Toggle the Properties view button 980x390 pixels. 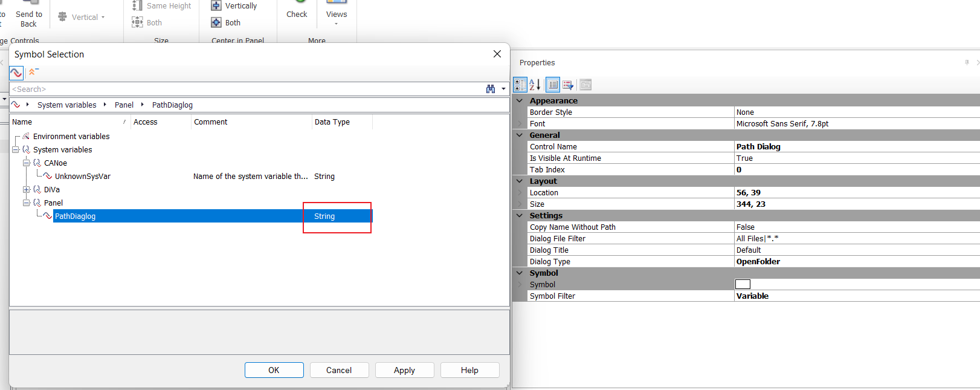point(553,85)
